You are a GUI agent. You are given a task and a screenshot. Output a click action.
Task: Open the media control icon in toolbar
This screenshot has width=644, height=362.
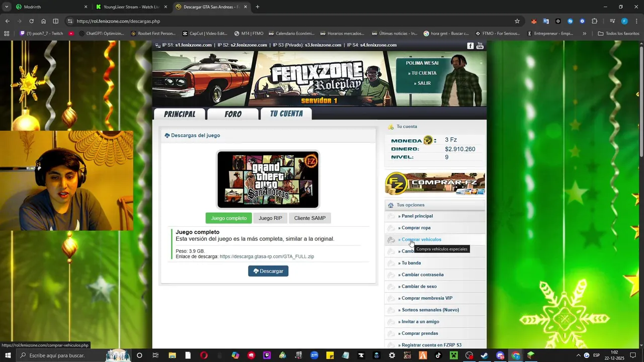click(612, 21)
